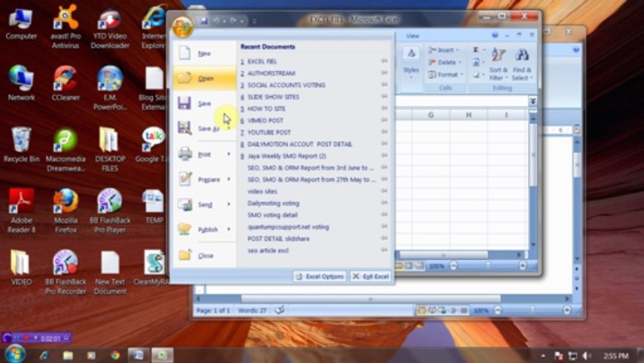This screenshot has height=363, width=644.
Task: Click Excel zoom out minus button
Action: (x=453, y=266)
